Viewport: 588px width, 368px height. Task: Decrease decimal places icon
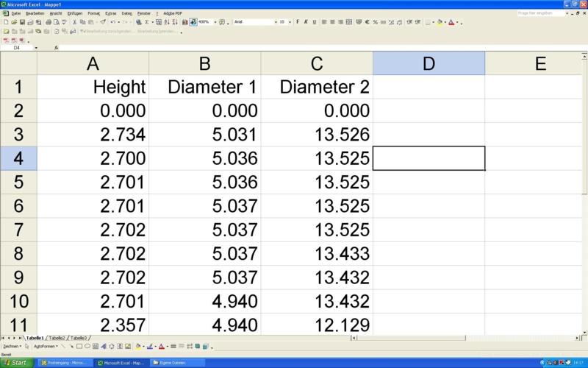pos(400,22)
